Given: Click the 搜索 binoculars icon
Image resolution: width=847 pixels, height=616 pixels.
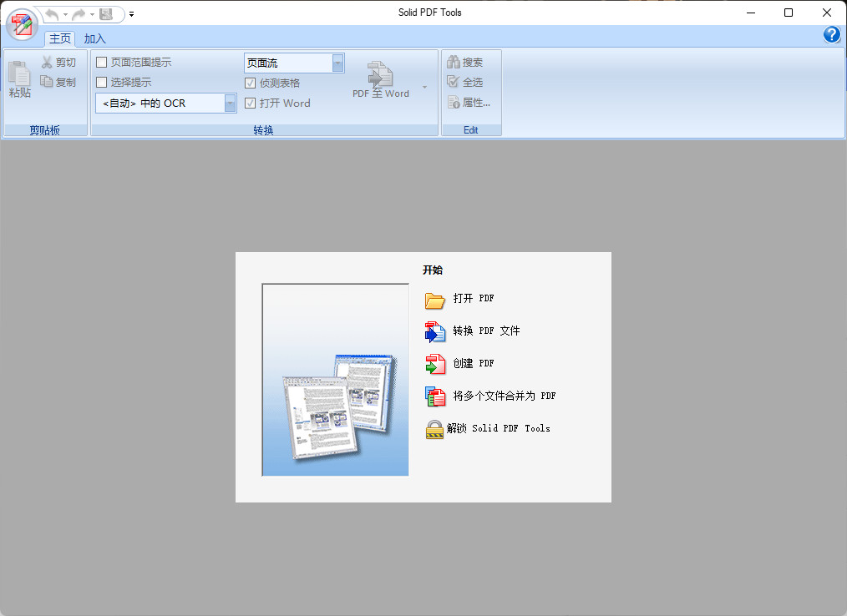Looking at the screenshot, I should pyautogui.click(x=454, y=62).
